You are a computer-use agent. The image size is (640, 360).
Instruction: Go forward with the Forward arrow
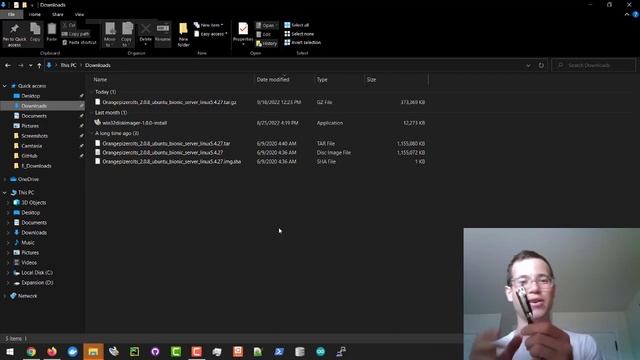pos(20,65)
